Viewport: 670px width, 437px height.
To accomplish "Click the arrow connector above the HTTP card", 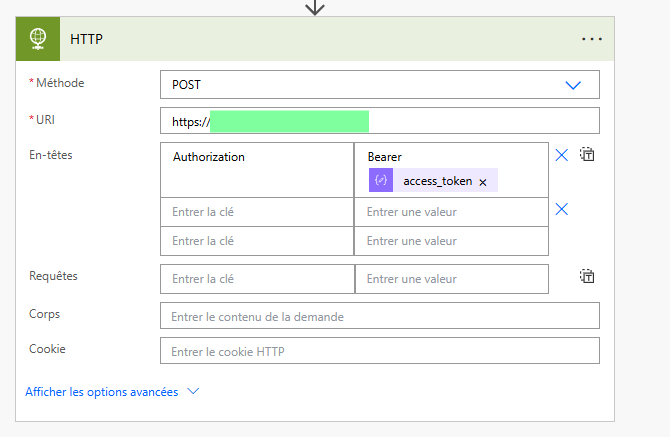I will 315,7.
